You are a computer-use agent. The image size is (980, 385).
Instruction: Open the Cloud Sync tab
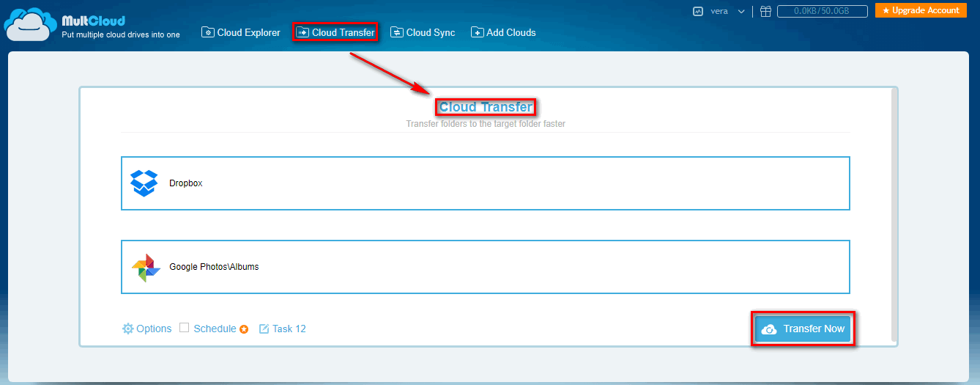423,32
